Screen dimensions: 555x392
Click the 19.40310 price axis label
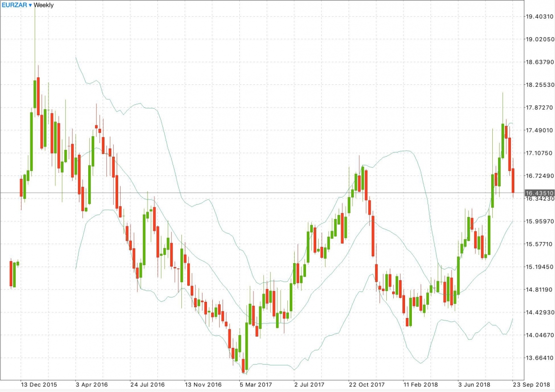[x=539, y=17]
